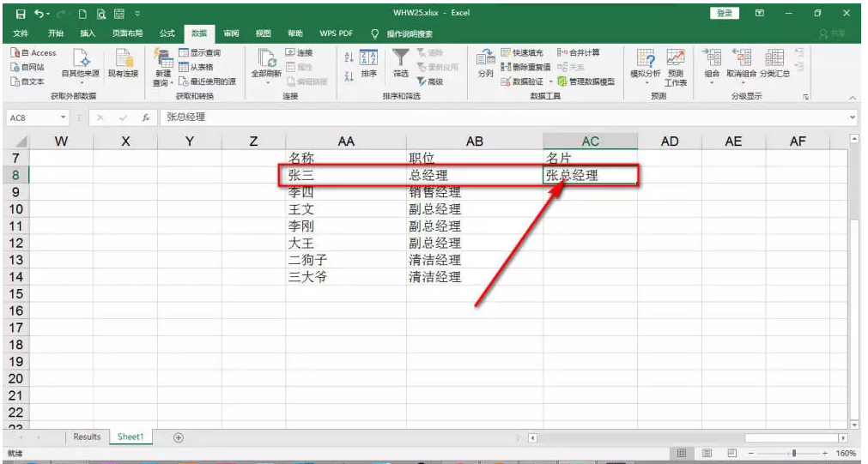Click the fx insert function icon
Image resolution: width=868 pixels, height=464 pixels.
coord(146,118)
